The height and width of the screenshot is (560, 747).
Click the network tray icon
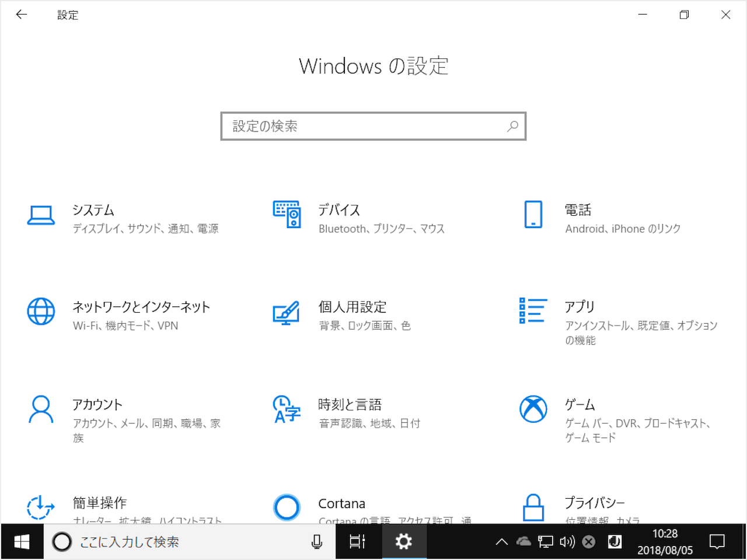pyautogui.click(x=545, y=542)
